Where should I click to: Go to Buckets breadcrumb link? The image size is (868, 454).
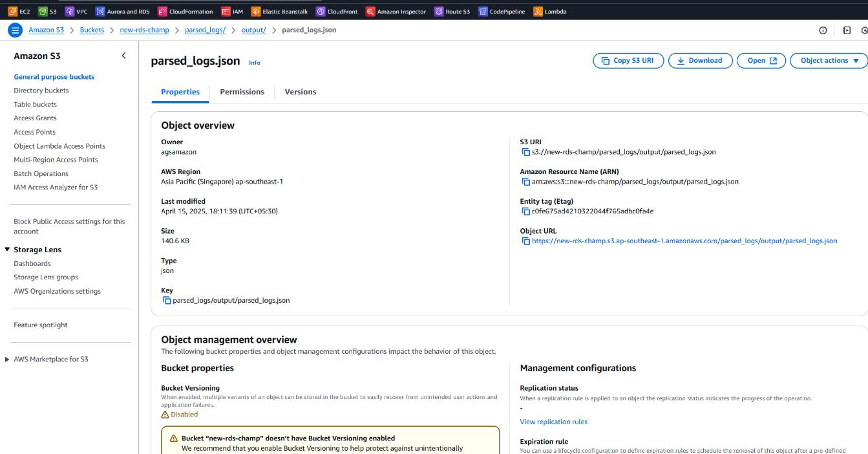click(92, 30)
